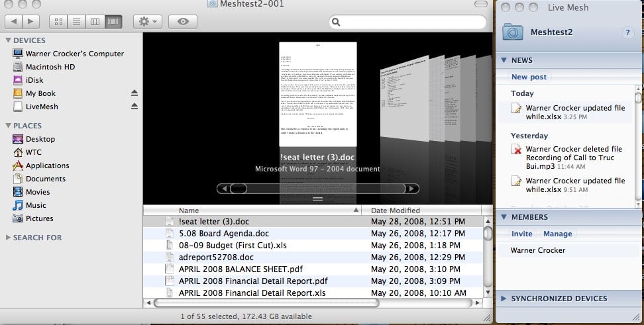
Task: Click New post link
Action: point(529,77)
